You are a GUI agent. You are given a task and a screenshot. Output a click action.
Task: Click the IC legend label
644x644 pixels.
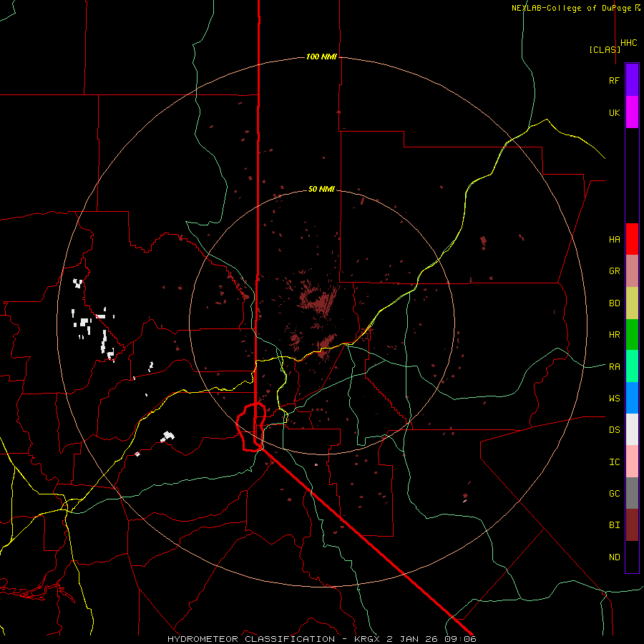coord(615,462)
